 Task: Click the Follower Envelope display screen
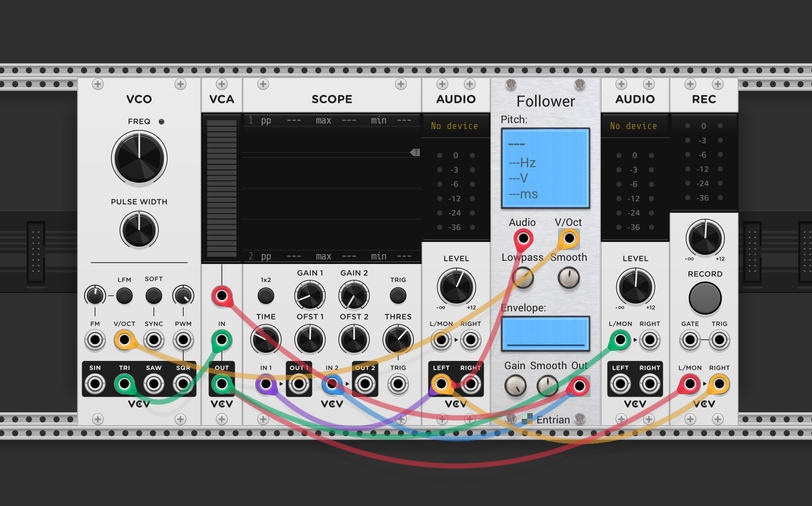click(x=546, y=333)
